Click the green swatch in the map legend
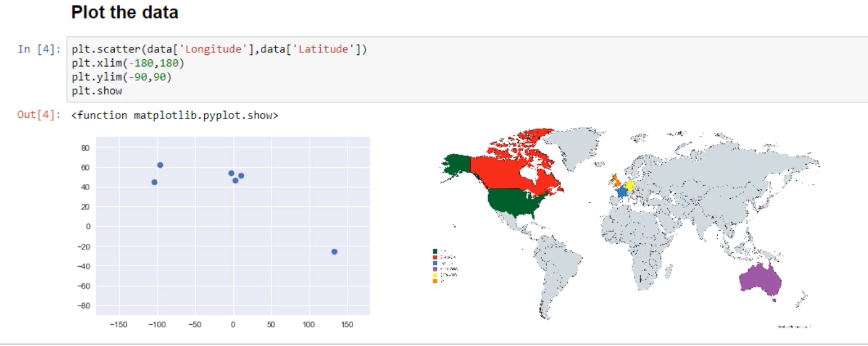This screenshot has width=868, height=346. [435, 251]
